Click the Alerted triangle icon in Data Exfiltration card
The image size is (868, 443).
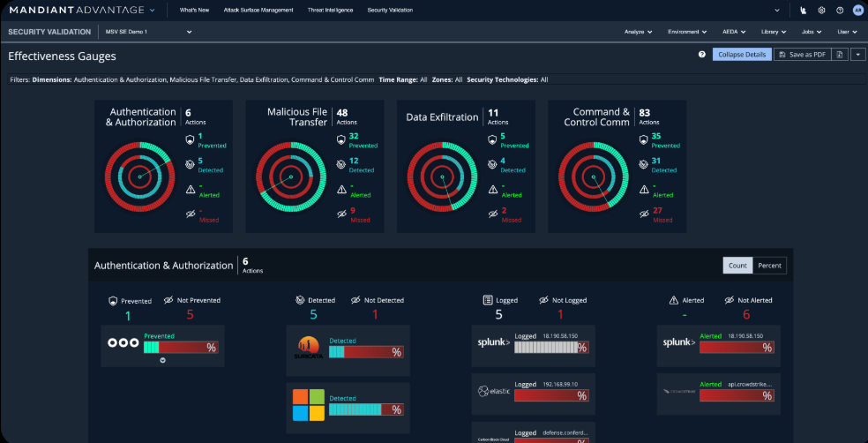tap(492, 190)
